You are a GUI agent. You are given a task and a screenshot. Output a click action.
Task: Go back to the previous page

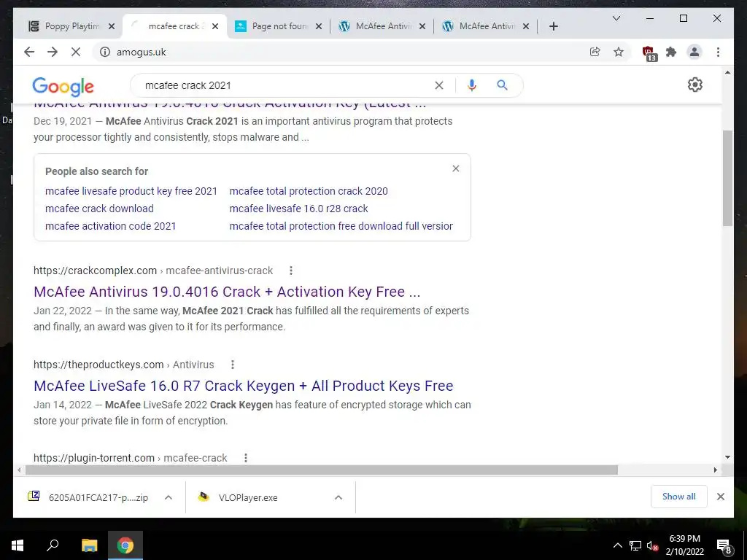pyautogui.click(x=29, y=52)
